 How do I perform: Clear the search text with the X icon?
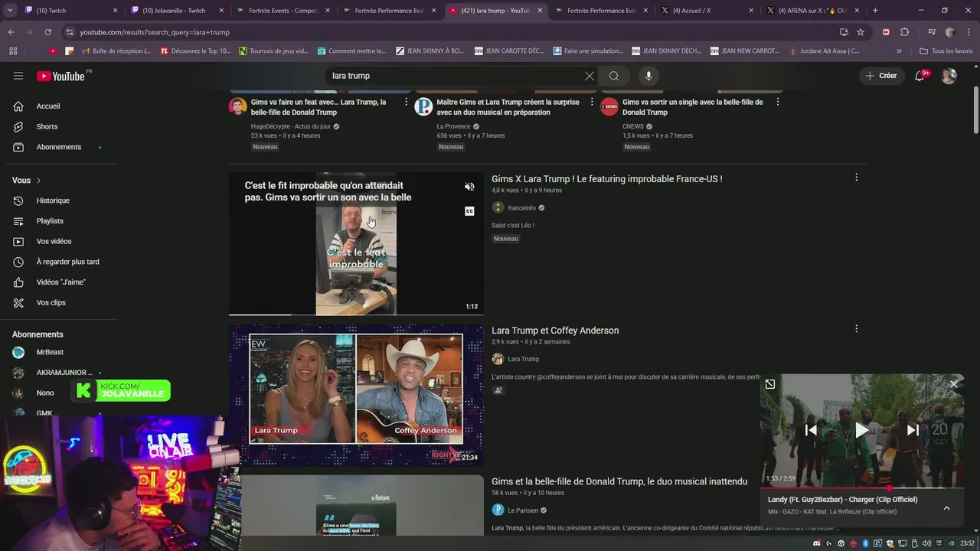click(589, 76)
